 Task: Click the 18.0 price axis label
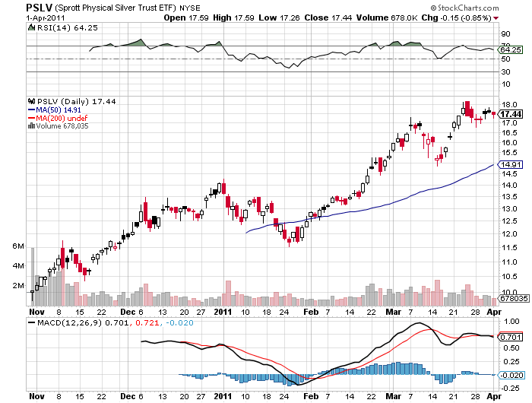(509, 105)
